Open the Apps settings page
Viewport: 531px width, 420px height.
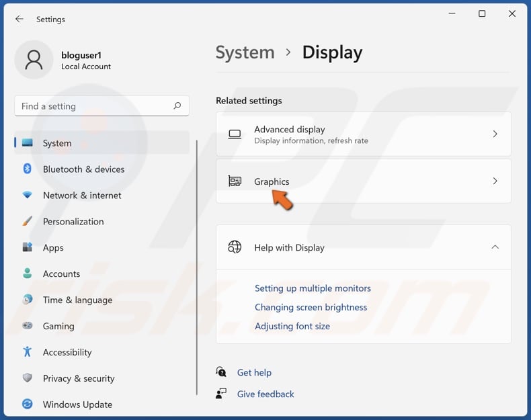coord(102,247)
